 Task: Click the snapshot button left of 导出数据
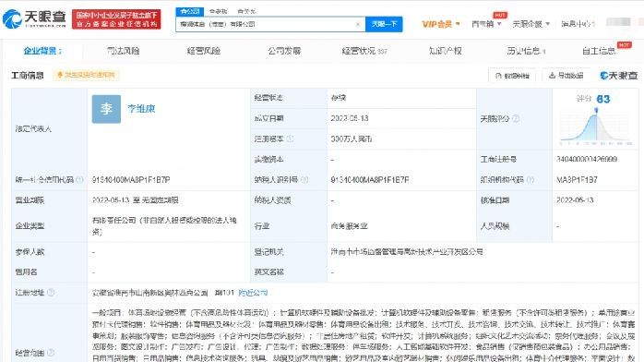pos(512,76)
